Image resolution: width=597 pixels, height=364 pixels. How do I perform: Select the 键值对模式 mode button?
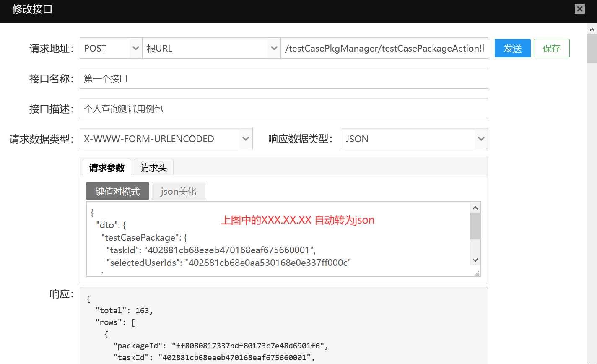117,191
